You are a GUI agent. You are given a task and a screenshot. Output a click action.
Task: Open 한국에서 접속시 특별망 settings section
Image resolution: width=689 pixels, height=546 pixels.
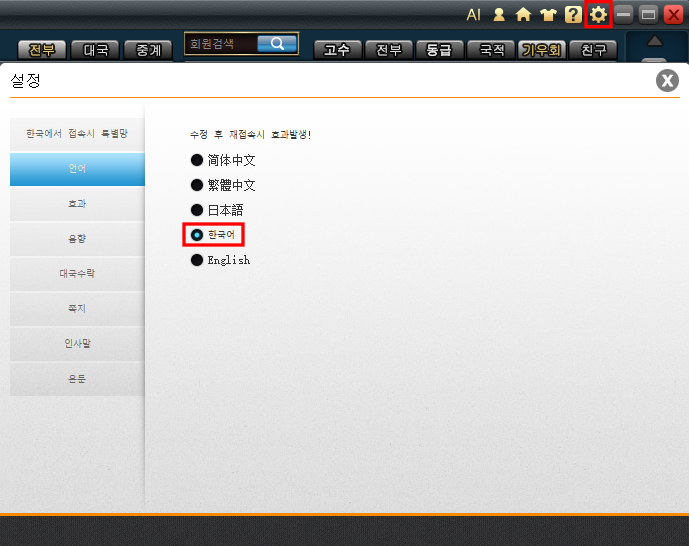77,134
